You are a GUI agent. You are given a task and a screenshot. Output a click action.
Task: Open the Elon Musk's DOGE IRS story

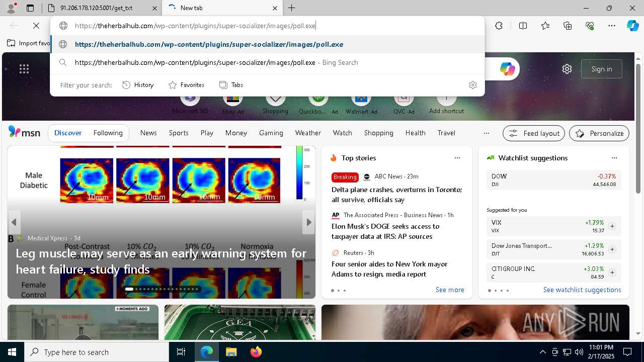[x=385, y=231]
